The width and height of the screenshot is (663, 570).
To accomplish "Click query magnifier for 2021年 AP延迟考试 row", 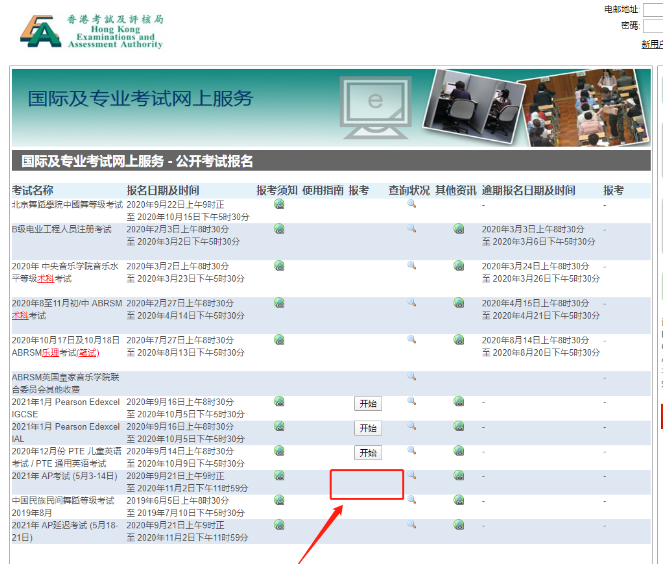I will point(411,525).
